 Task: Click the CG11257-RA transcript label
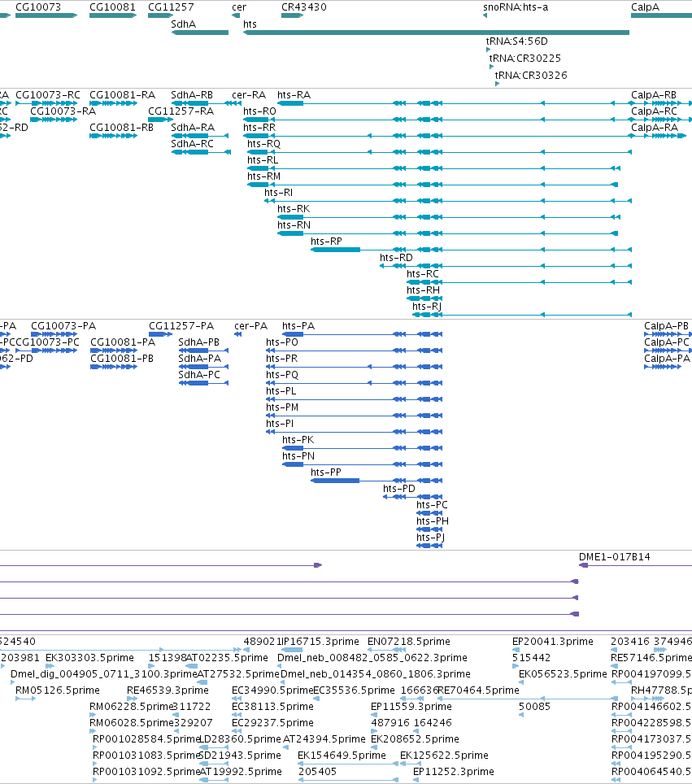point(181,111)
